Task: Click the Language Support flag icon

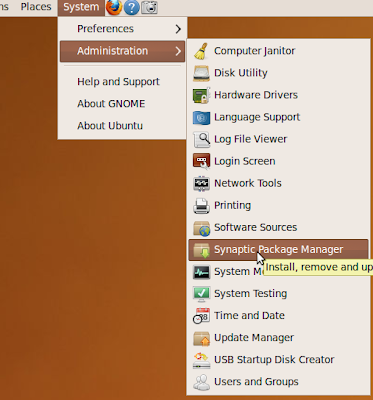Action: 201,117
